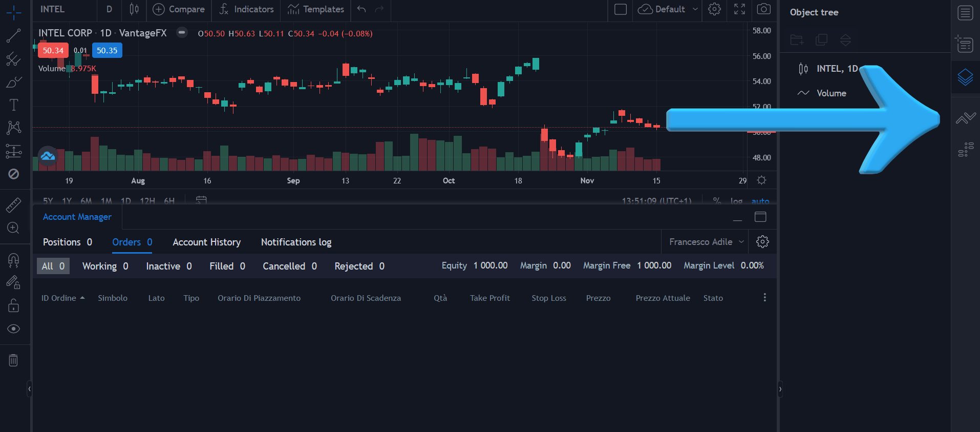Open chart settings gear in top toolbar

click(714, 9)
